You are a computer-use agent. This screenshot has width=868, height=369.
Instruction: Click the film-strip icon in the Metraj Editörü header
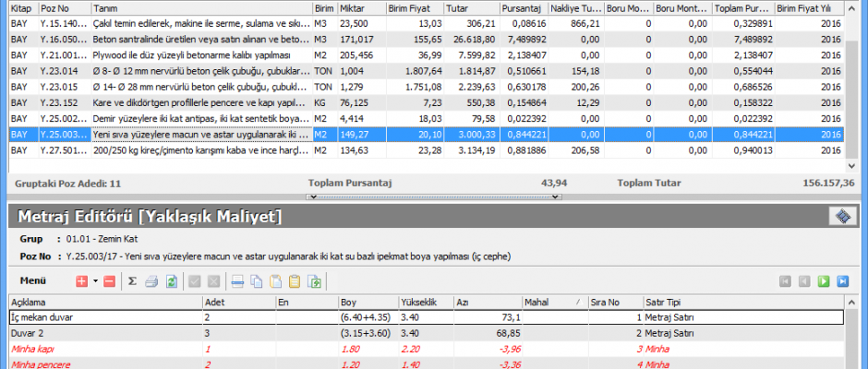tap(840, 216)
